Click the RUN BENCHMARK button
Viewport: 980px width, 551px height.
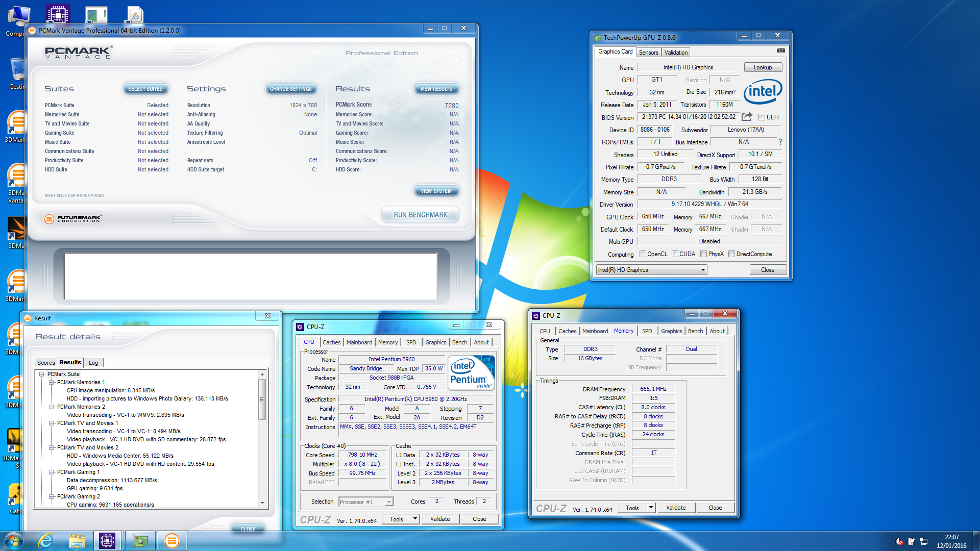pos(420,215)
